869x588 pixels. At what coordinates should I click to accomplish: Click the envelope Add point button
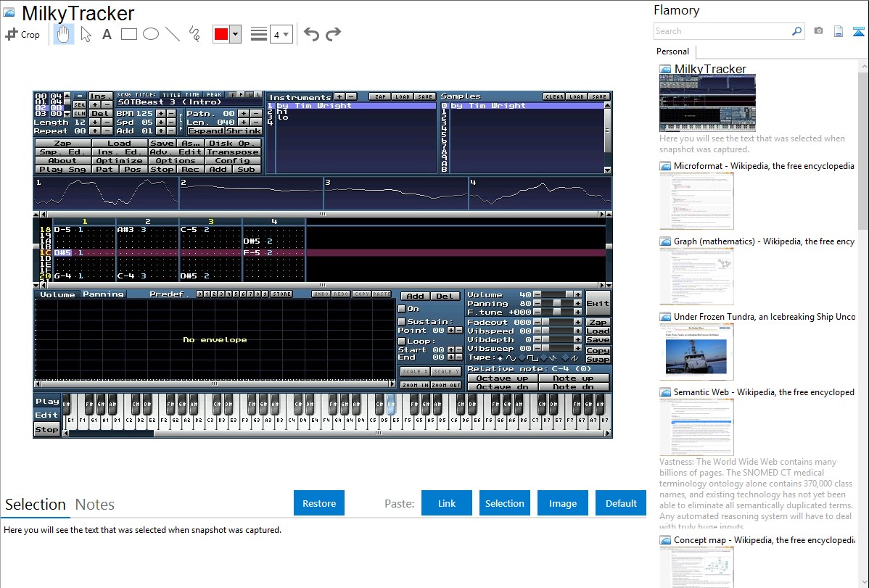click(414, 296)
